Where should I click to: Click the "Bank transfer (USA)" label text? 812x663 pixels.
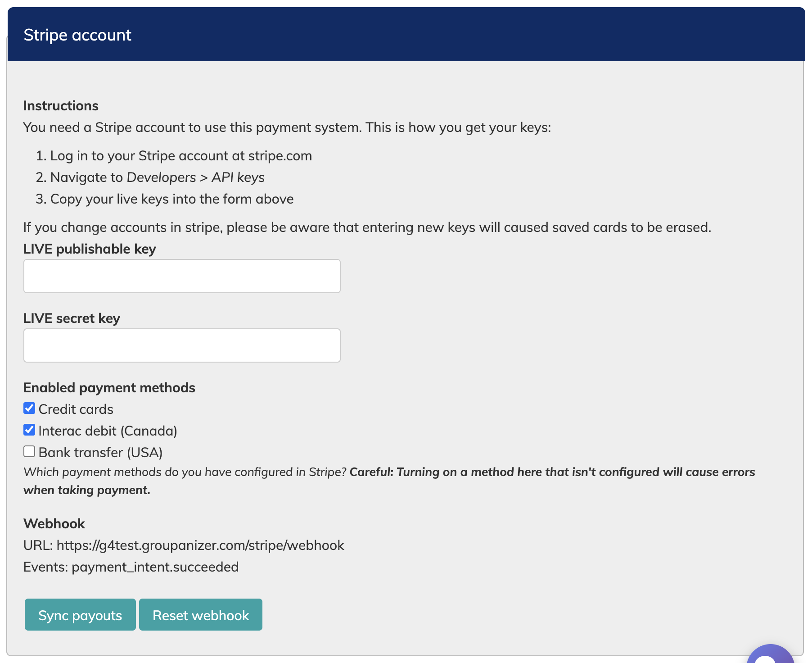(x=100, y=453)
